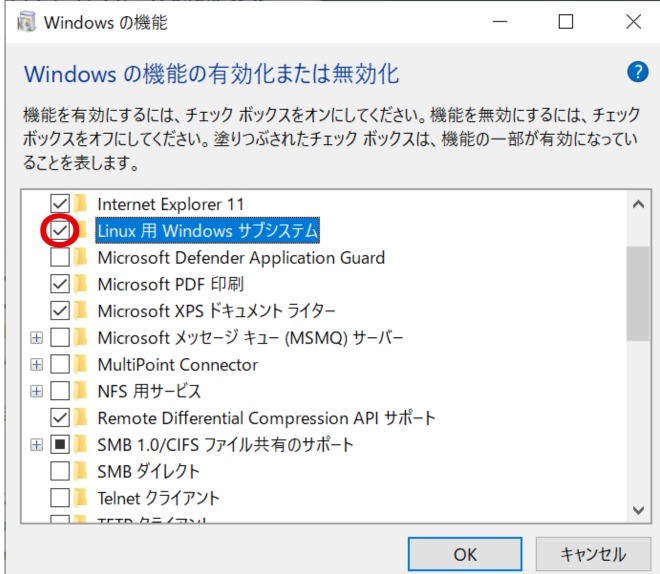This screenshot has width=660, height=574.
Task: Click folder icon beside MultiPoint Connector
Action: [80, 364]
